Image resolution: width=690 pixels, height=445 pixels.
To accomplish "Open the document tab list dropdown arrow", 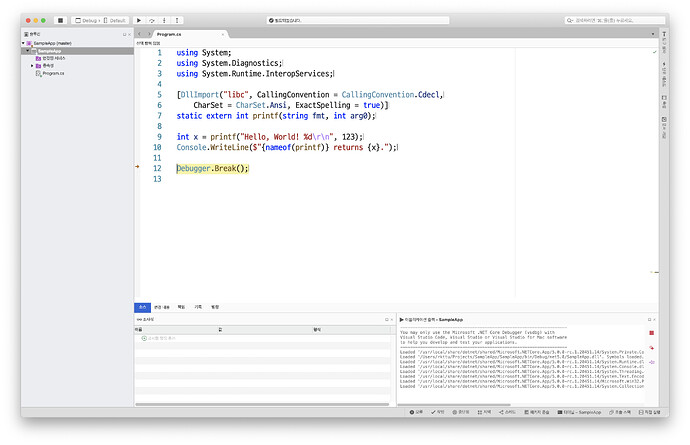I will (653, 34).
